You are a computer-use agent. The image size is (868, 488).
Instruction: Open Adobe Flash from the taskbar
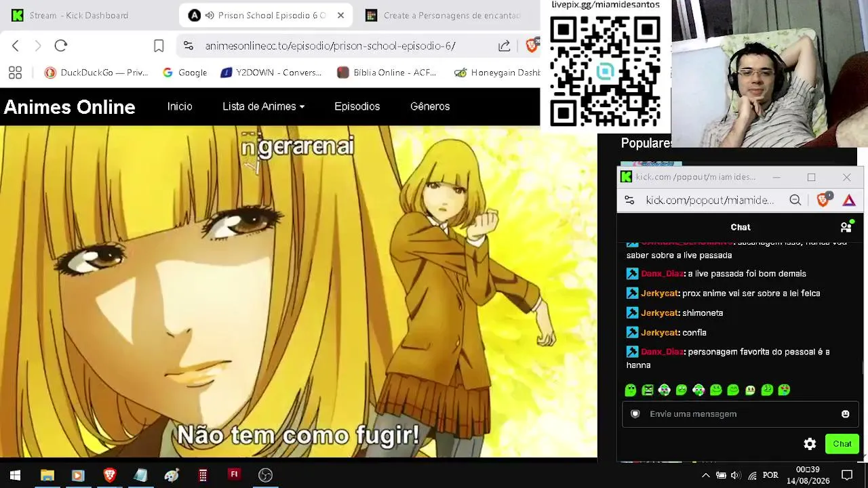point(234,474)
